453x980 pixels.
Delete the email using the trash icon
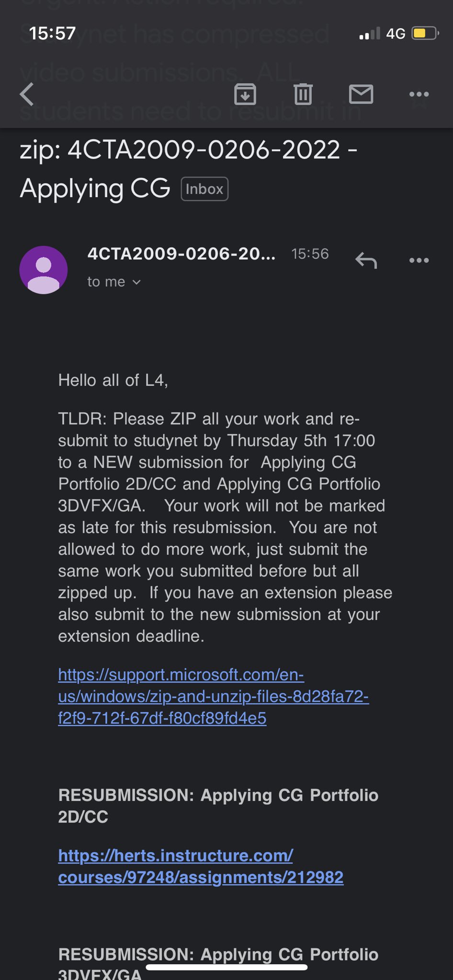point(303,94)
